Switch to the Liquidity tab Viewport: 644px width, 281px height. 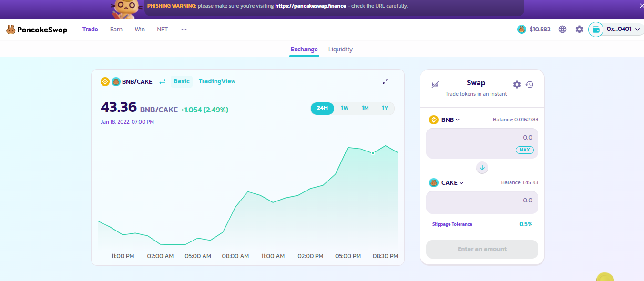click(340, 50)
